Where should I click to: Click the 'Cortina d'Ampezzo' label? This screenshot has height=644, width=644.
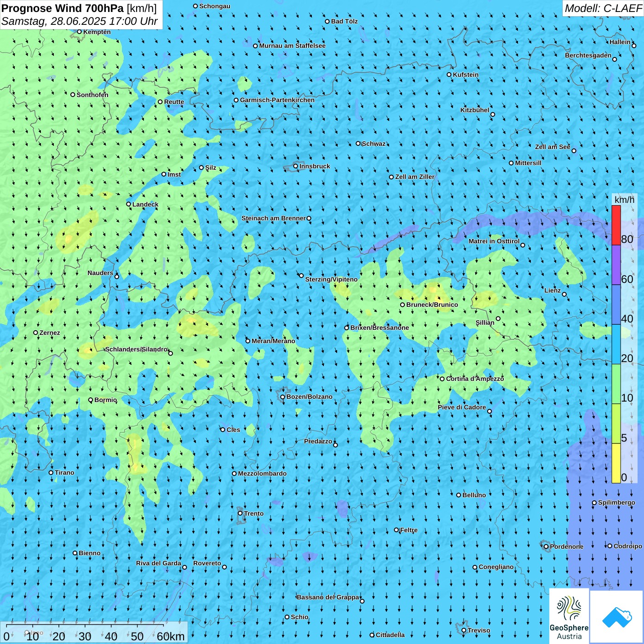click(475, 379)
